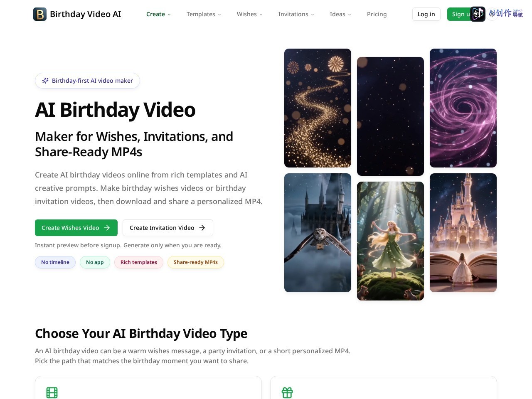This screenshot has height=399, width=532.
Task: Open the Invitations menu
Action: pos(296,14)
